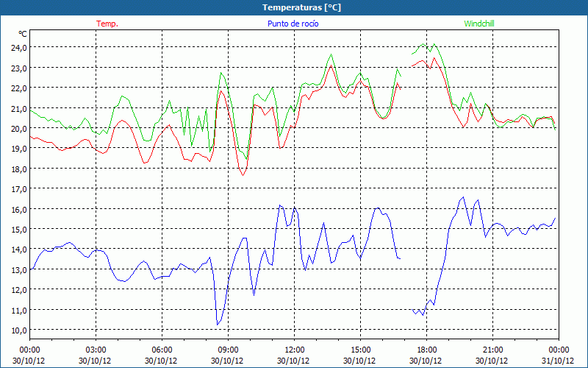Click the 10,0 y-axis value
This screenshot has width=588, height=368.
[x=20, y=330]
